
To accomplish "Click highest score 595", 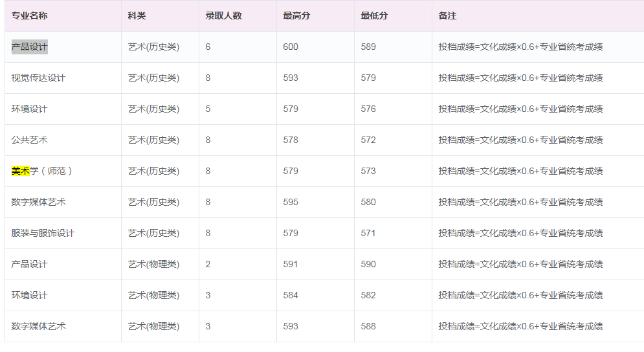I will tap(291, 202).
